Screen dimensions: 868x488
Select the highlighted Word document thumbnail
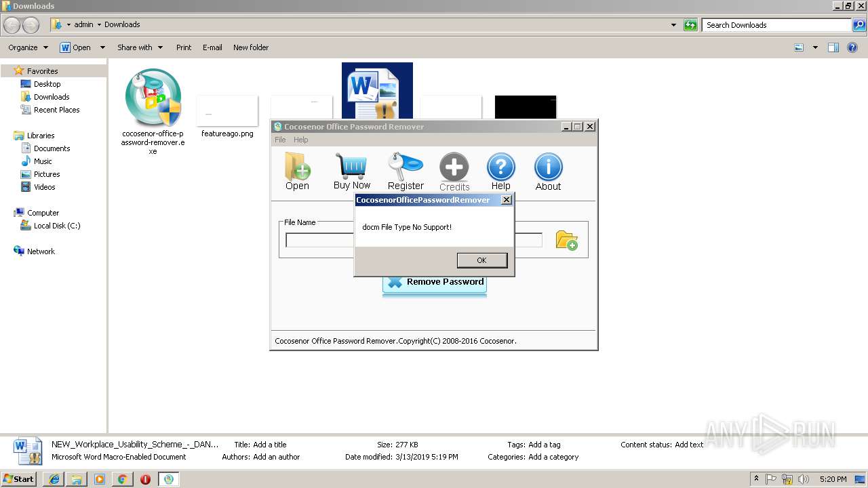tap(377, 91)
